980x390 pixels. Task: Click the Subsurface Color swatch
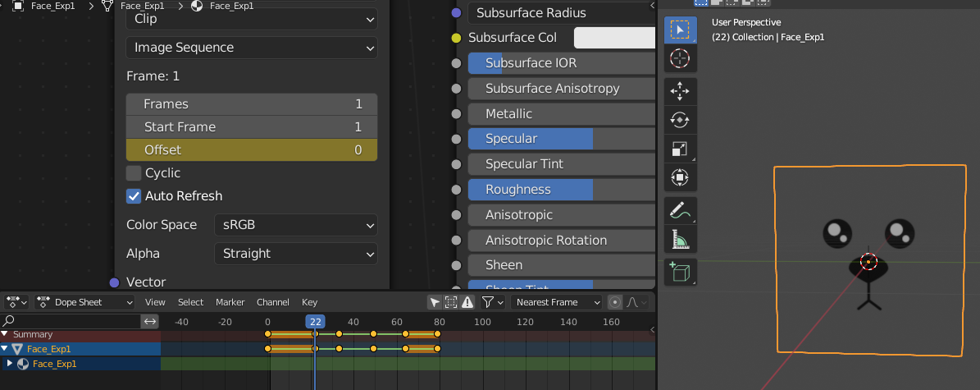[614, 39]
